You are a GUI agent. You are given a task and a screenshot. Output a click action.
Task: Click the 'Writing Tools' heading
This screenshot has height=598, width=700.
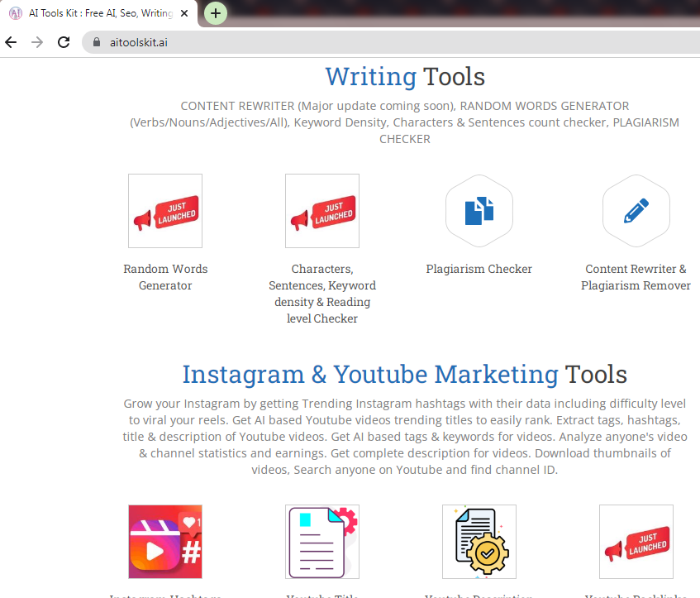(x=405, y=76)
